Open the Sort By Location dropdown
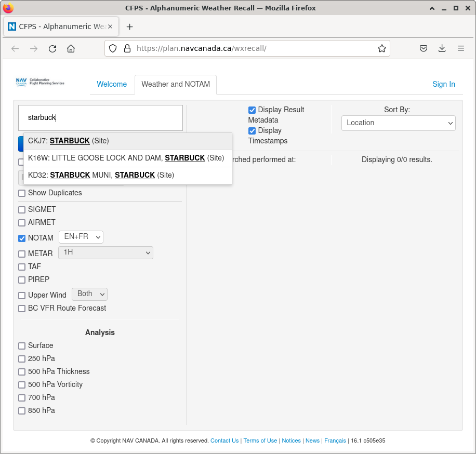Viewport: 476px width, 454px height. coord(398,123)
